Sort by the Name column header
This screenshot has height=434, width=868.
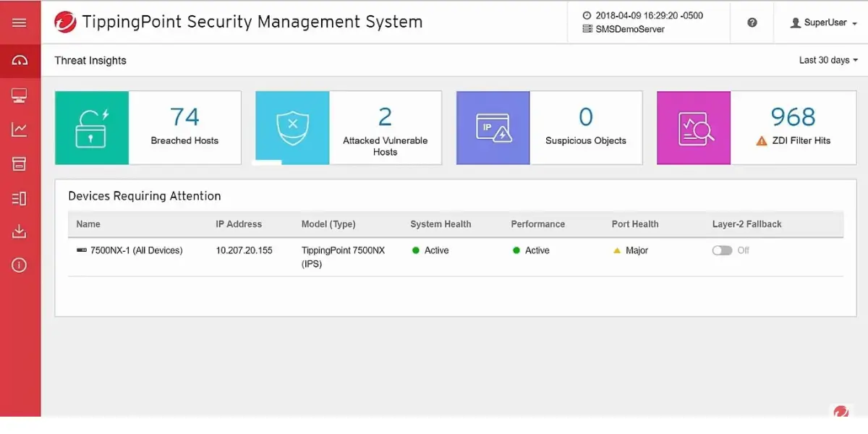point(88,224)
